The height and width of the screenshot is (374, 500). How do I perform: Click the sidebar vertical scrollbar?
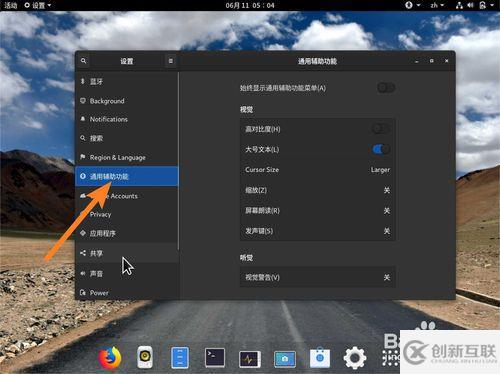coord(179,161)
